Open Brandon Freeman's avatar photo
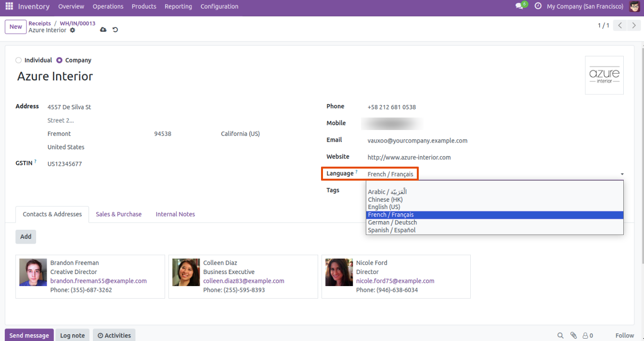Viewport: 644px width, 341px height. click(x=33, y=273)
